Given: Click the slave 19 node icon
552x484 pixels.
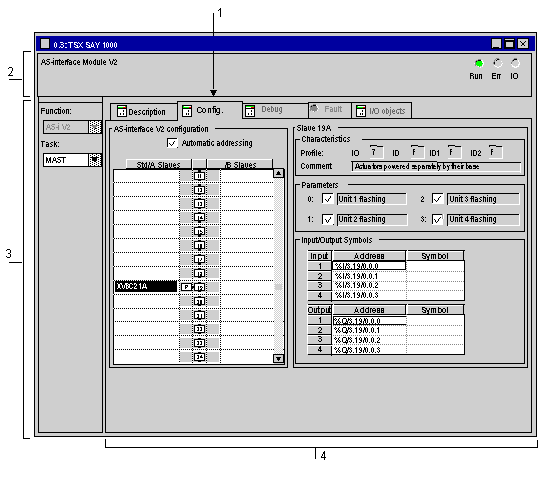Looking at the screenshot, I should click(200, 287).
